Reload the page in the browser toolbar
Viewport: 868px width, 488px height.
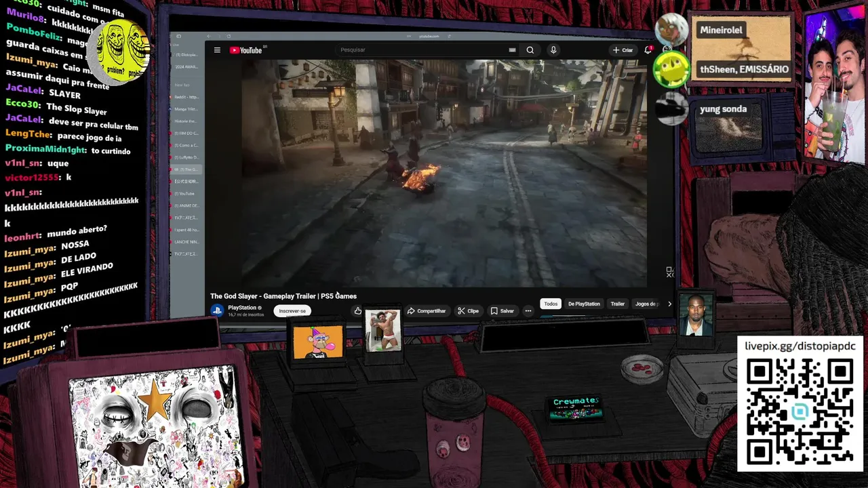pyautogui.click(x=229, y=36)
